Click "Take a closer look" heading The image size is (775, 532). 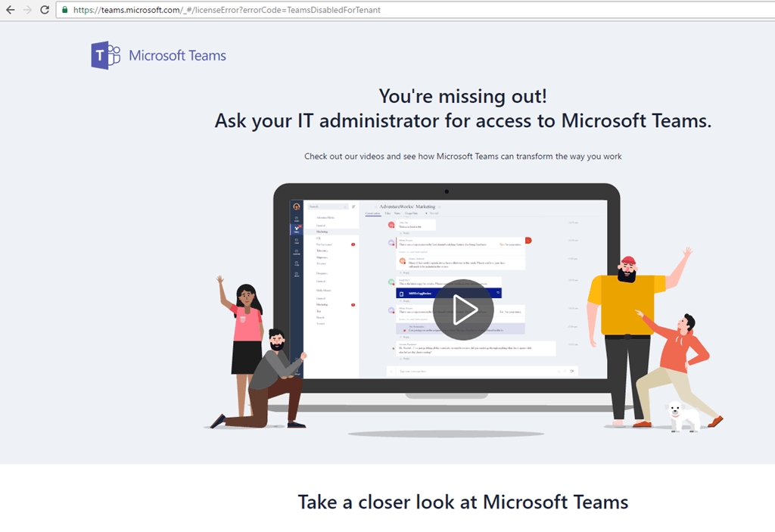[x=462, y=501]
